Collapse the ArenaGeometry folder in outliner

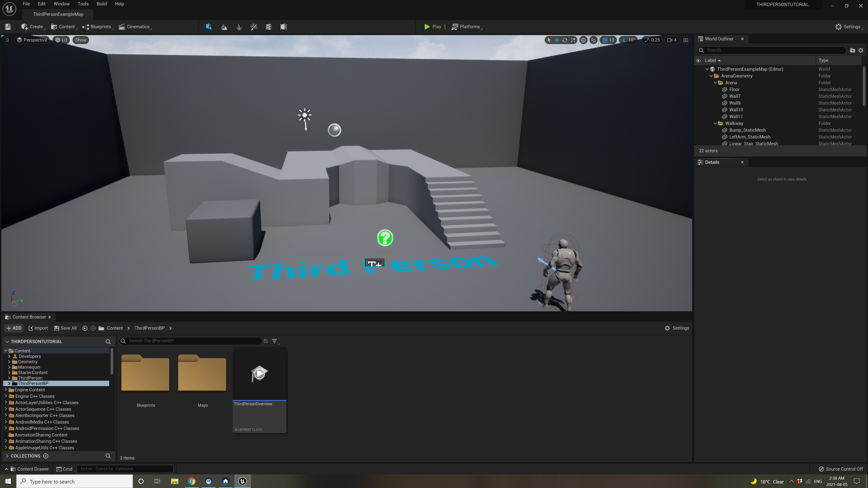pos(711,76)
